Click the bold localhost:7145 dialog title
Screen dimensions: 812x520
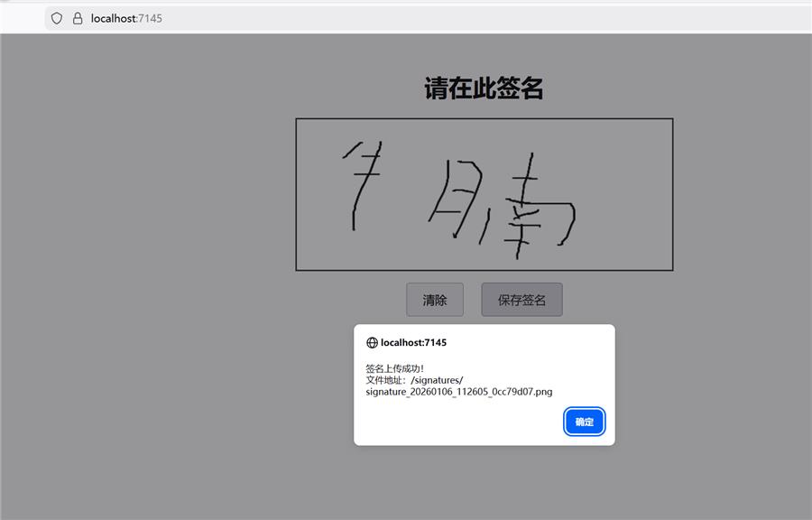[413, 343]
